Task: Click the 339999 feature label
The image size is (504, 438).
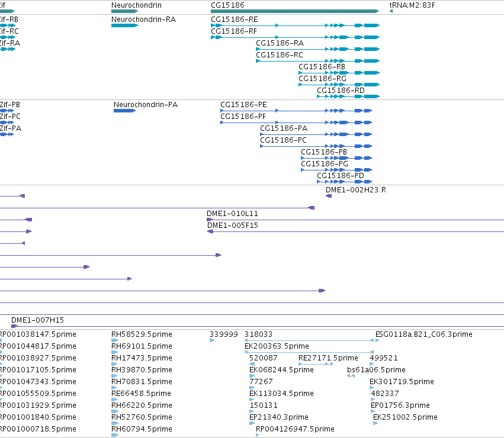Action: pyautogui.click(x=224, y=334)
